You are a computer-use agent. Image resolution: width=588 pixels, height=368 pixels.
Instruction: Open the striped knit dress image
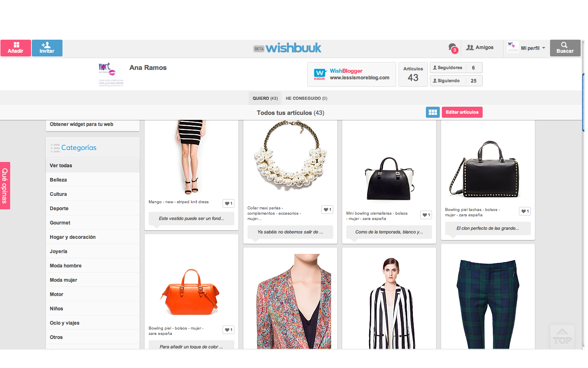191,157
